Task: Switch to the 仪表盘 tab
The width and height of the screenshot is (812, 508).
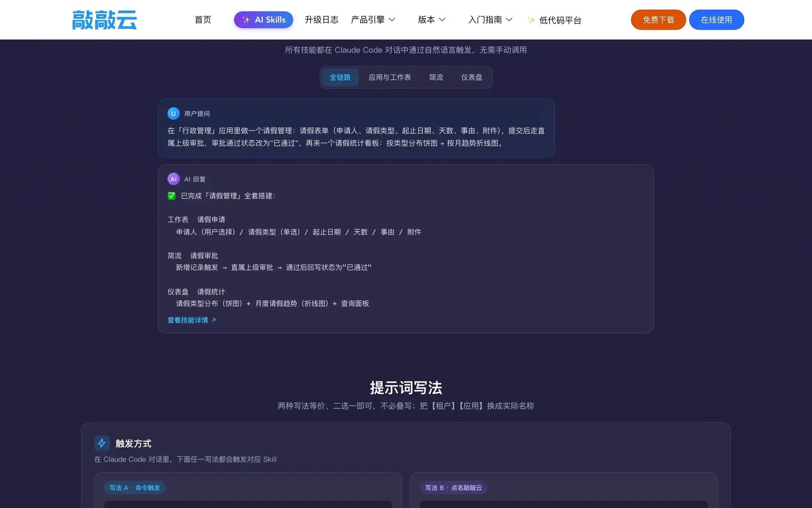Action: [x=471, y=77]
